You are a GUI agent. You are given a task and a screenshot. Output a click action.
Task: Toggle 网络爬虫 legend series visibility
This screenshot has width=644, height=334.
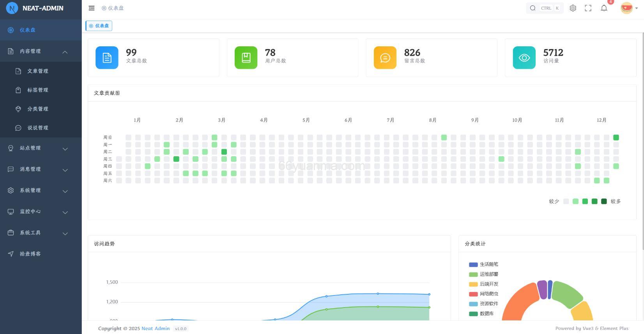tap(484, 294)
